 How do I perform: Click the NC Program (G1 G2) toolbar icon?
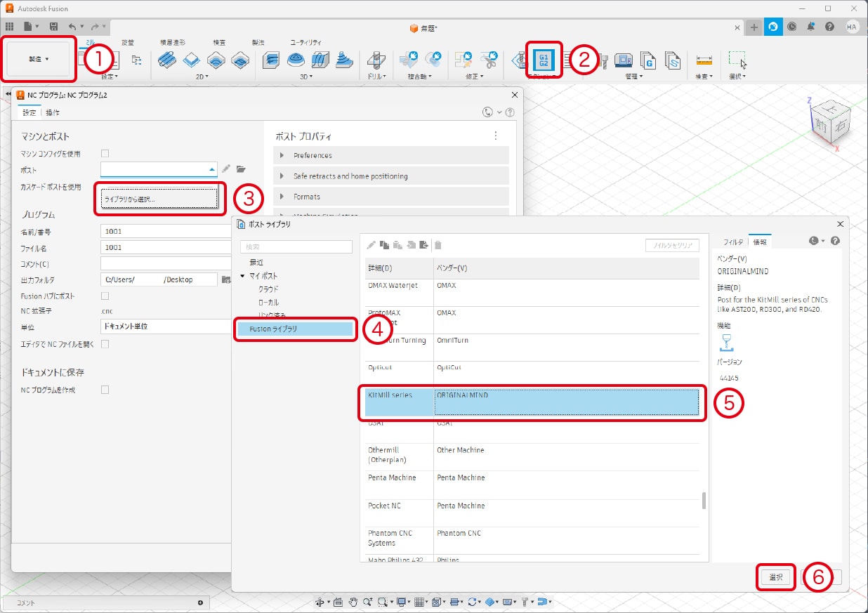coord(543,60)
